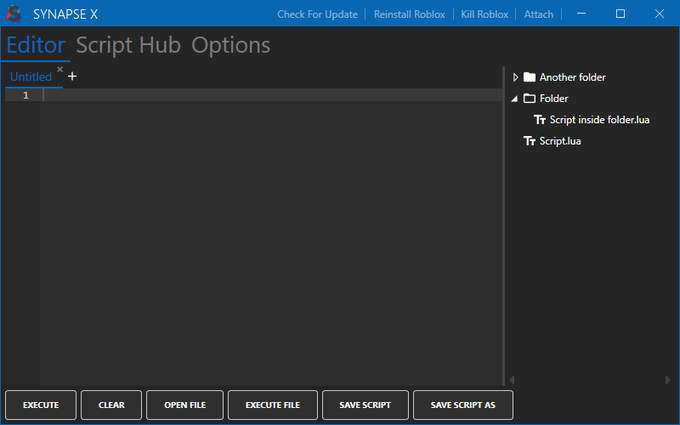Click the OPEN FILE button
This screenshot has width=680, height=425.
(x=185, y=405)
